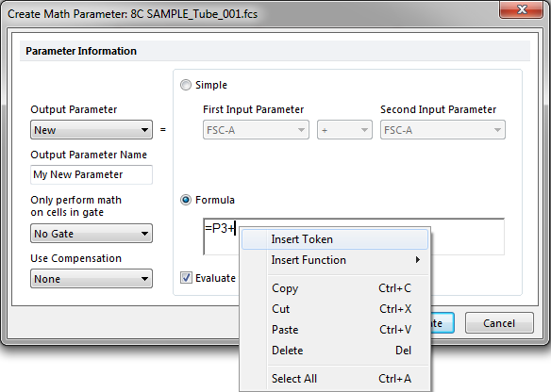This screenshot has height=392, width=551.
Task: Choose Paste from the context menu
Action: coord(335,330)
